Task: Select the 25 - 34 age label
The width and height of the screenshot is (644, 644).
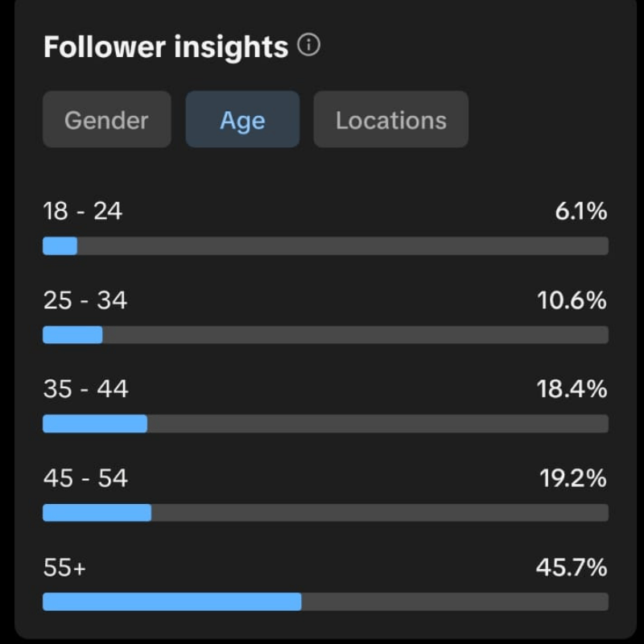Action: (x=85, y=300)
